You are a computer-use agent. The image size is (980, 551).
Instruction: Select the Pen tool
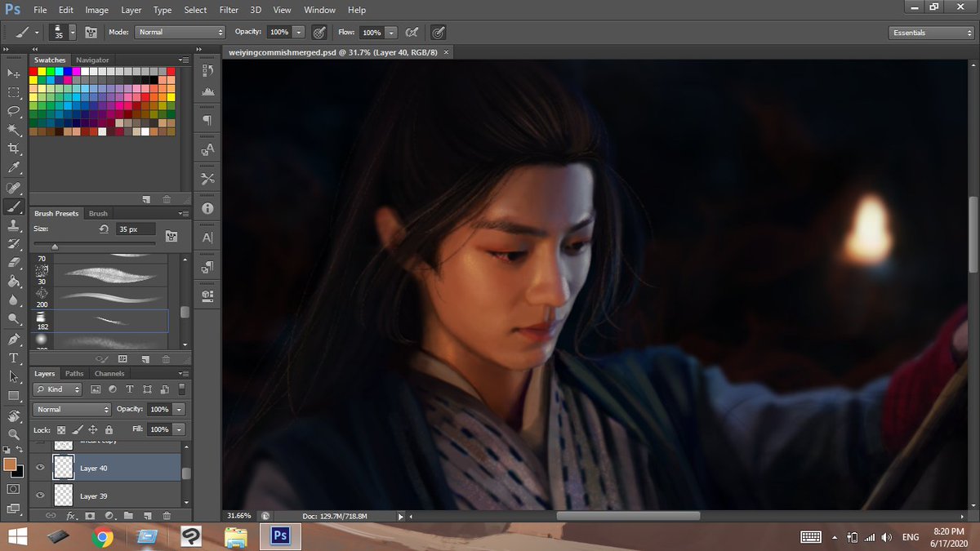point(13,339)
